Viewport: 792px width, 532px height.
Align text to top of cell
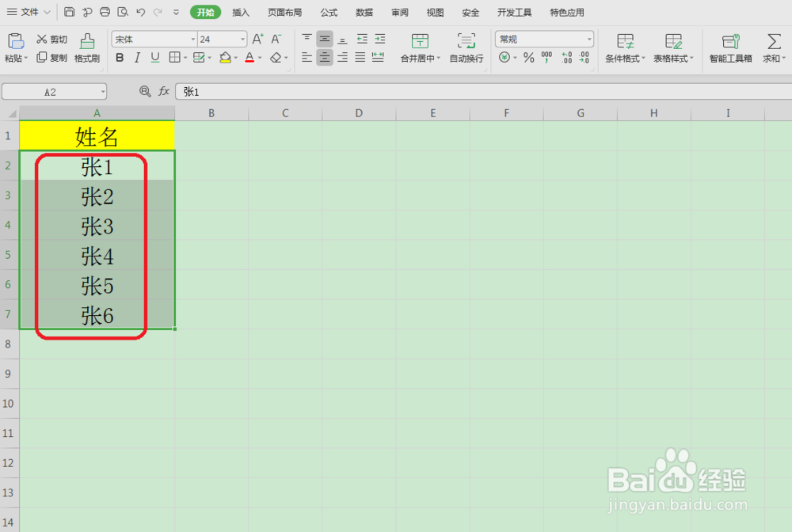coord(307,39)
